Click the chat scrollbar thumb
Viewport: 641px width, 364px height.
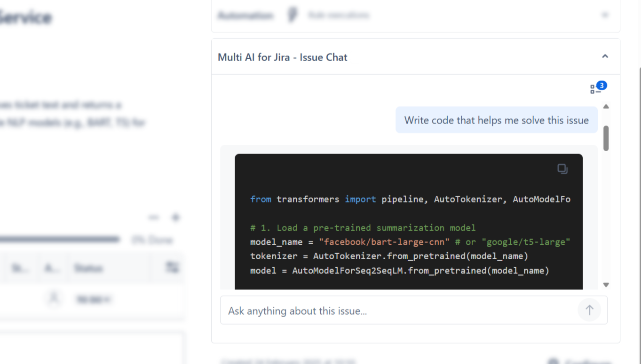tap(606, 138)
